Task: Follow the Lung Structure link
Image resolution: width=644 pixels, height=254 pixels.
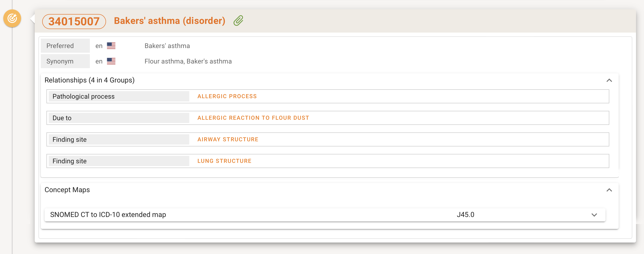Action: pos(224,161)
